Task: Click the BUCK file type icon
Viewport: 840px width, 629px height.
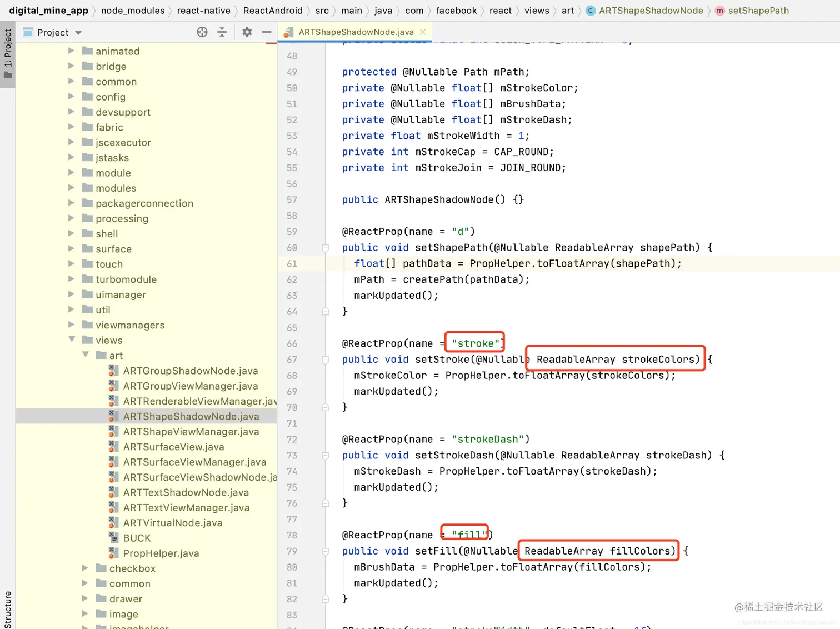Action: coord(113,537)
